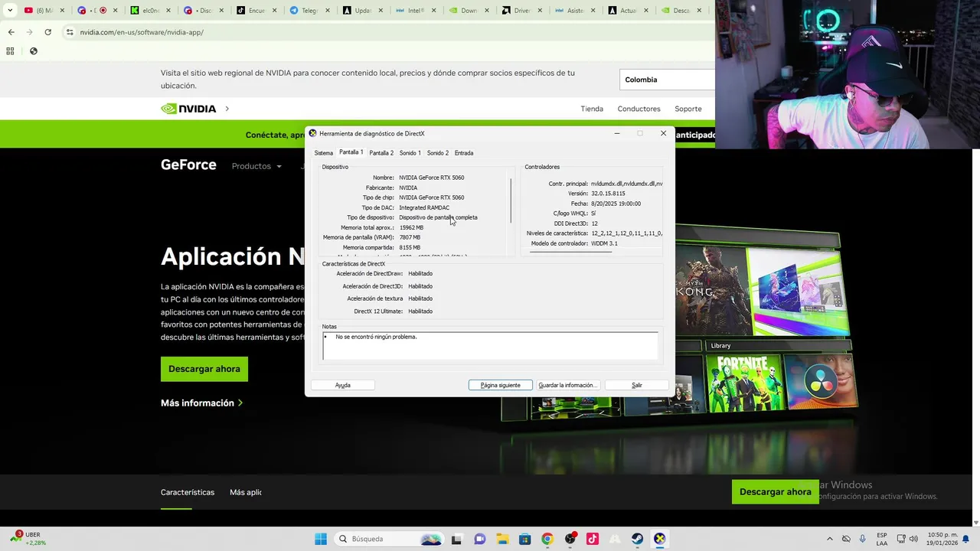Screen dimensions: 980x551
Task: Go back in the Chrome browser
Action: (11, 32)
